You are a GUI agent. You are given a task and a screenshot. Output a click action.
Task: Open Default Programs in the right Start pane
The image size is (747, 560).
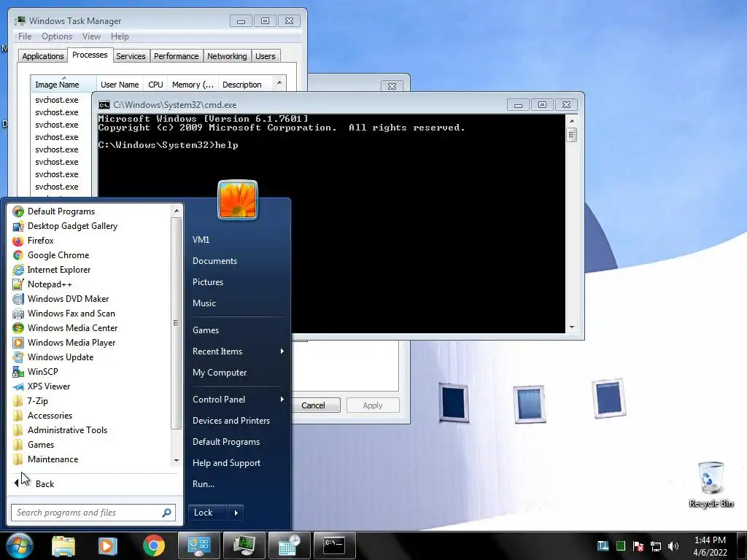click(x=226, y=442)
